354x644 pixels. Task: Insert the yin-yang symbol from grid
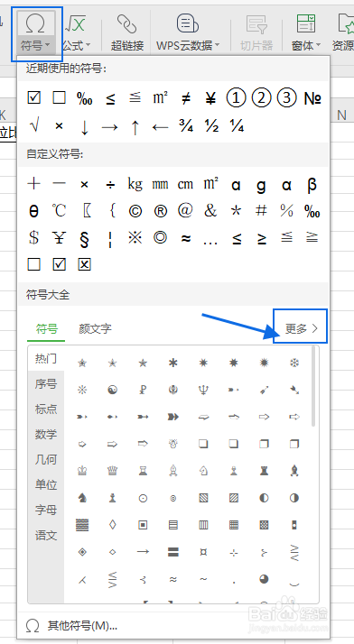pos(112,390)
